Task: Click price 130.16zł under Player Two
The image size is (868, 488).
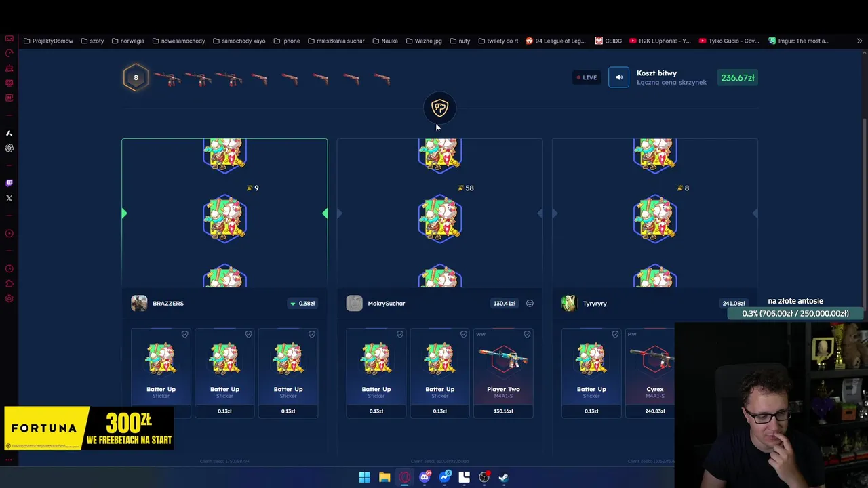Action: [503, 411]
